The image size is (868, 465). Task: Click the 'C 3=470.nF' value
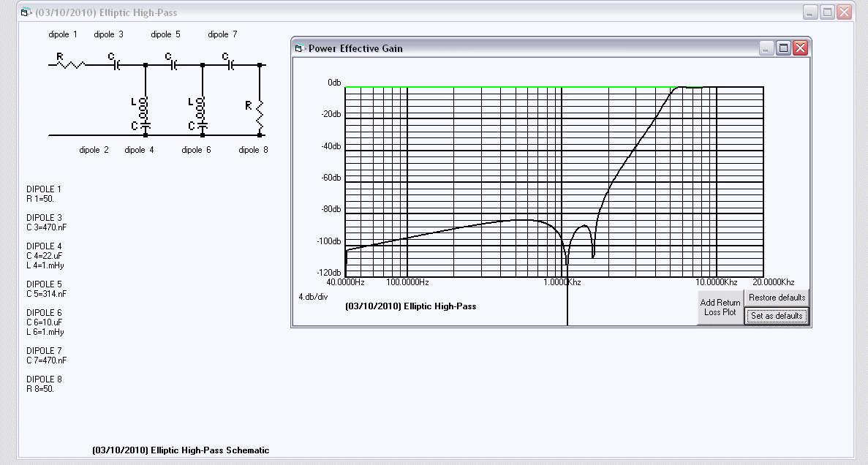47,227
